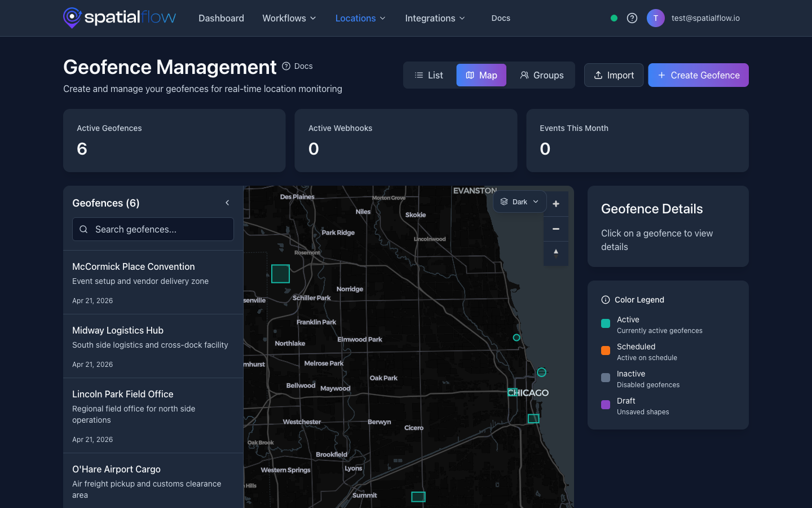Expand the Workflows navigation dropdown
Screen dimensions: 812x508
(x=289, y=18)
